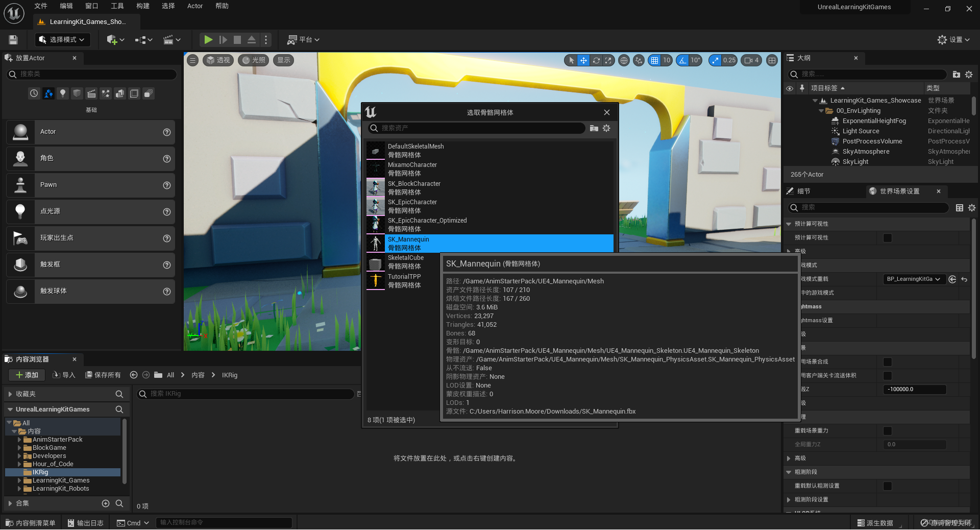
Task: Toggle world coordinate system globe icon
Action: pyautogui.click(x=624, y=60)
